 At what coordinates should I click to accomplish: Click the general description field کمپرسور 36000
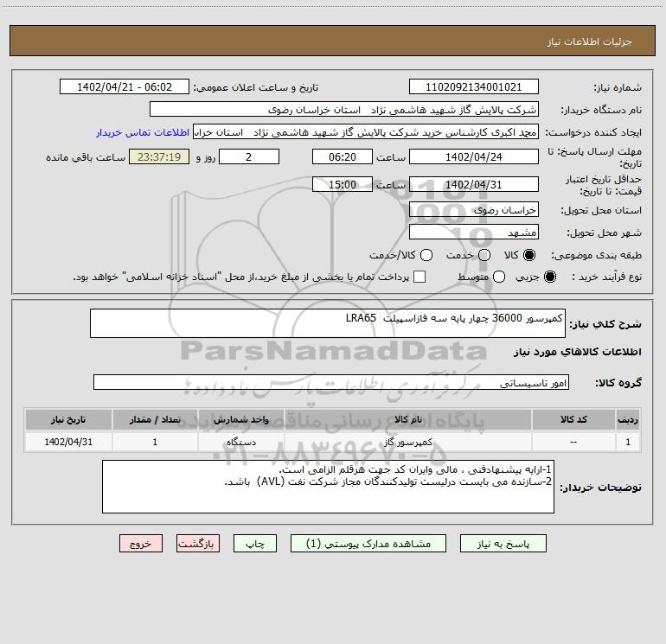pyautogui.click(x=328, y=323)
